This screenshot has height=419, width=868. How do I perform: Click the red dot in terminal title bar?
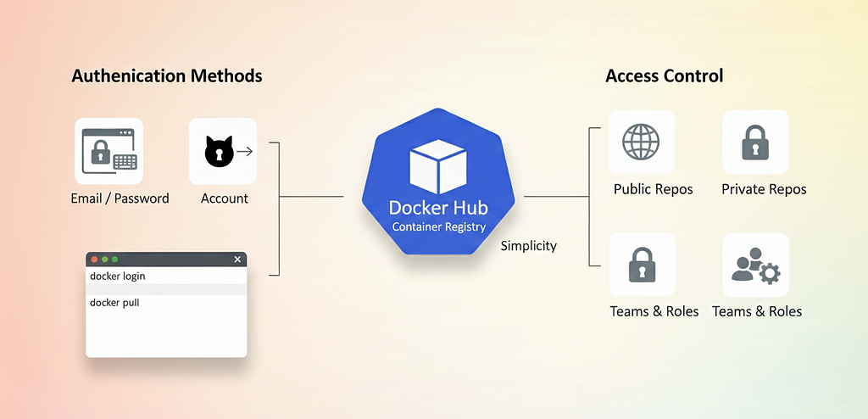pos(94,260)
